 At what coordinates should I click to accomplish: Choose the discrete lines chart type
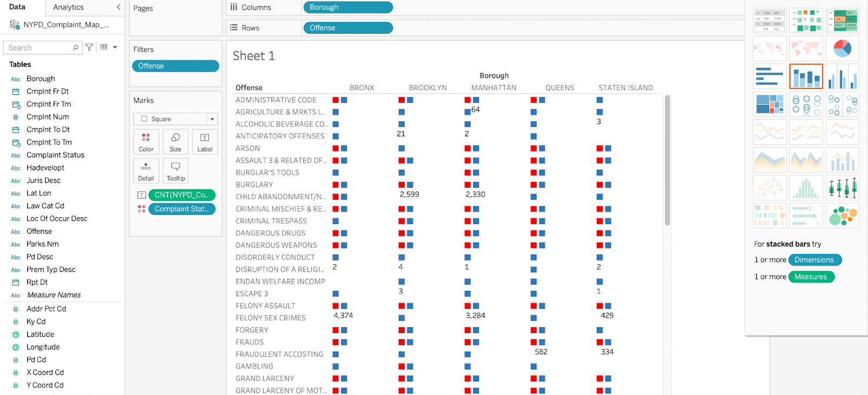pyautogui.click(x=806, y=132)
